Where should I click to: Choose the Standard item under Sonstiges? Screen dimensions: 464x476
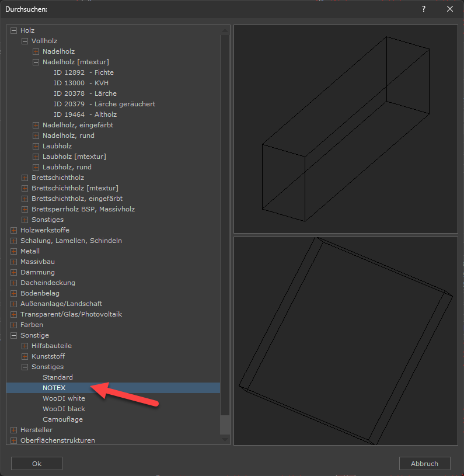(57, 377)
